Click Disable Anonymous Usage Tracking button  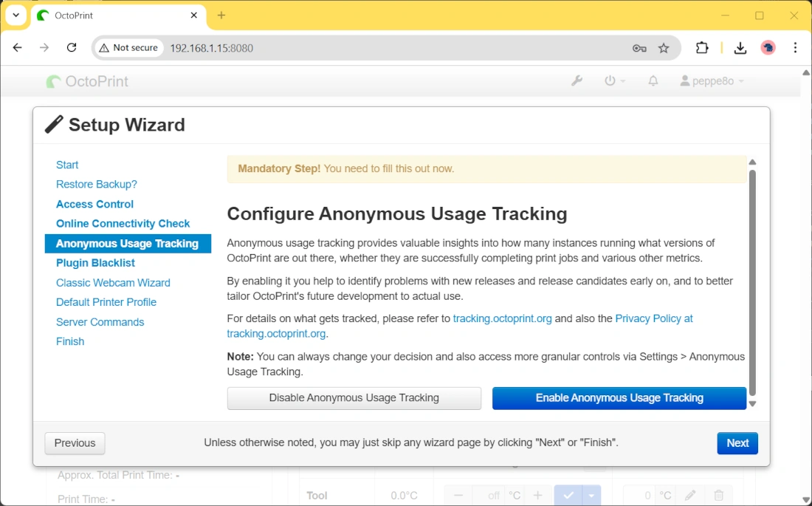pos(354,398)
